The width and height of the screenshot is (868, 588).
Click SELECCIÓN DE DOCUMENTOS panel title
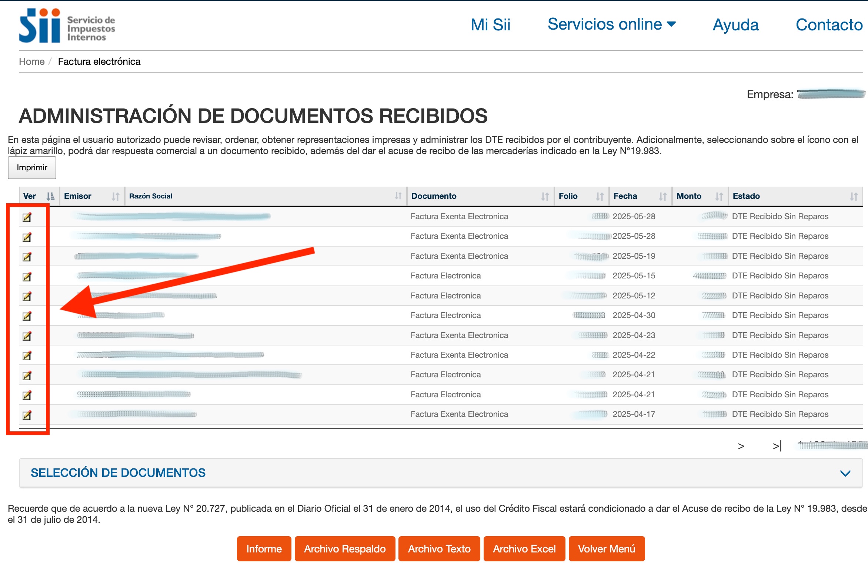tap(118, 473)
